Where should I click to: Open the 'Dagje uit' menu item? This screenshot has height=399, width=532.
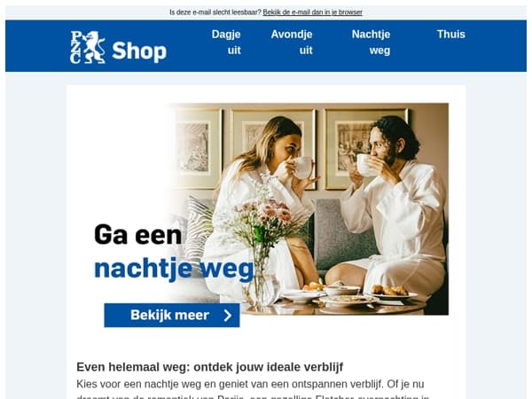click(x=226, y=43)
